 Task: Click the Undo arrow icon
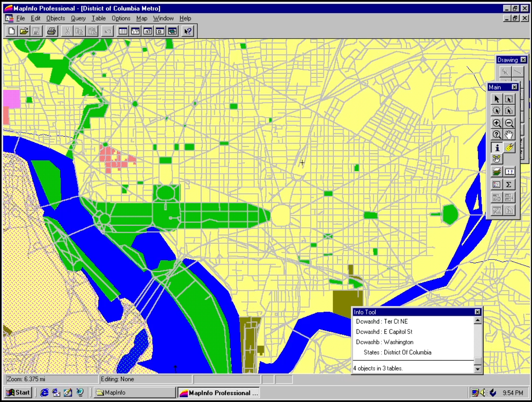point(108,31)
